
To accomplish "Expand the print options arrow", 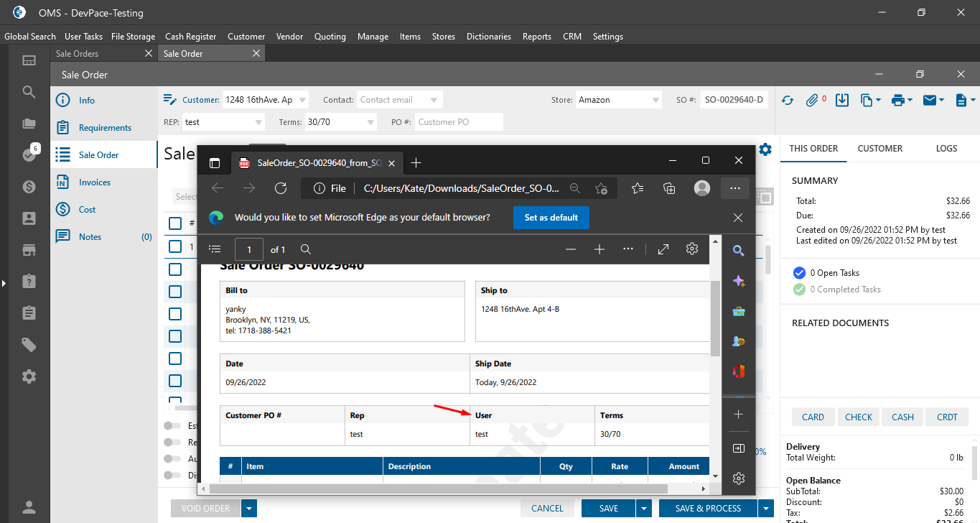I will click(910, 101).
